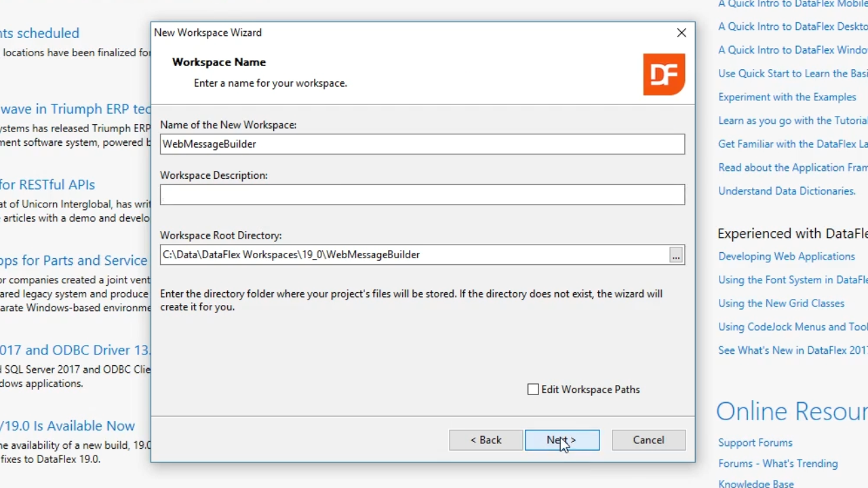Open the Knowledge Base link

click(x=755, y=483)
